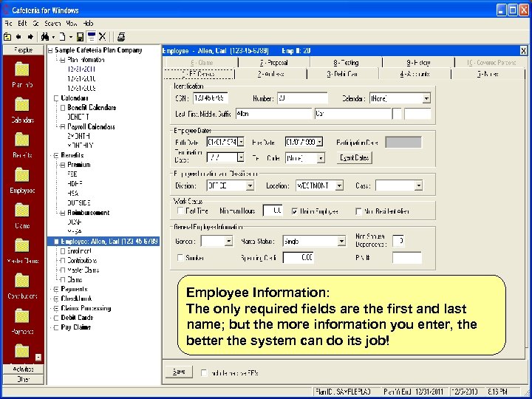
Task: Click the Event Dates button
Action: 355,158
